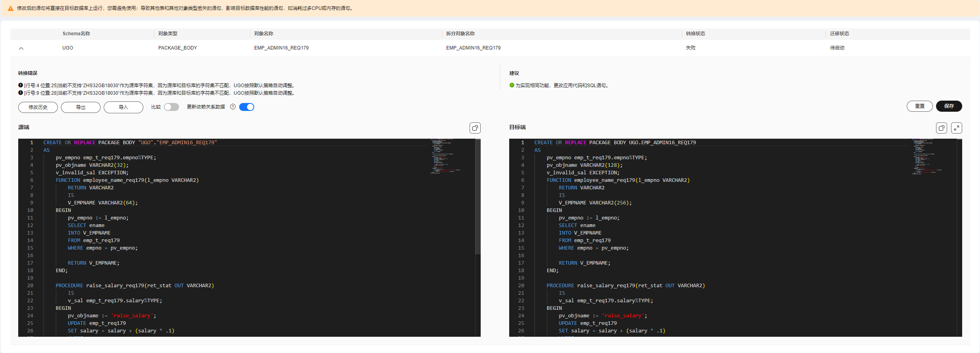This screenshot has height=353, width=980.
Task: Click the warning icon in the top banner
Action: pyautogui.click(x=11, y=8)
